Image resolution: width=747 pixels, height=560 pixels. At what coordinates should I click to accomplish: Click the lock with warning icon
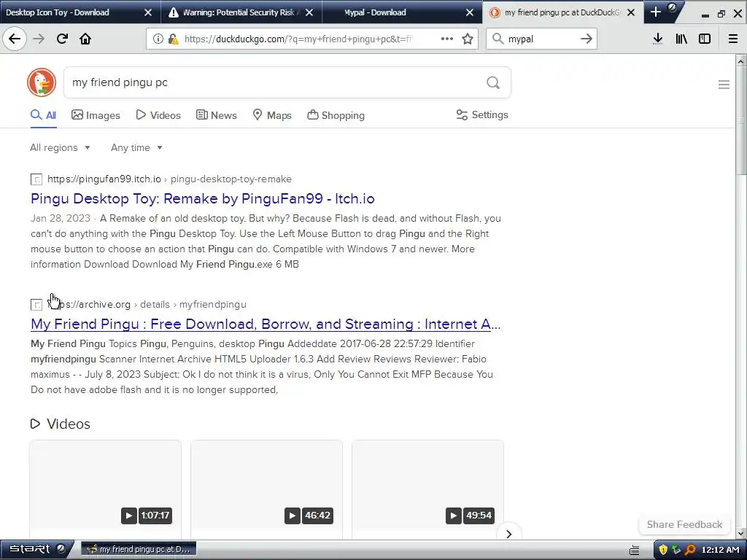pyautogui.click(x=173, y=39)
